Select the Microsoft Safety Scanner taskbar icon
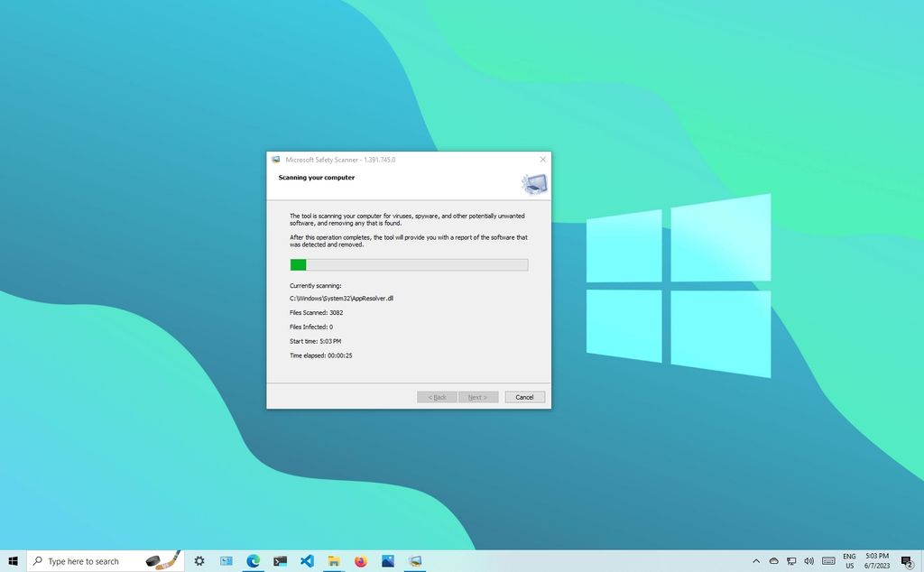This screenshot has height=572, width=924. (414, 560)
